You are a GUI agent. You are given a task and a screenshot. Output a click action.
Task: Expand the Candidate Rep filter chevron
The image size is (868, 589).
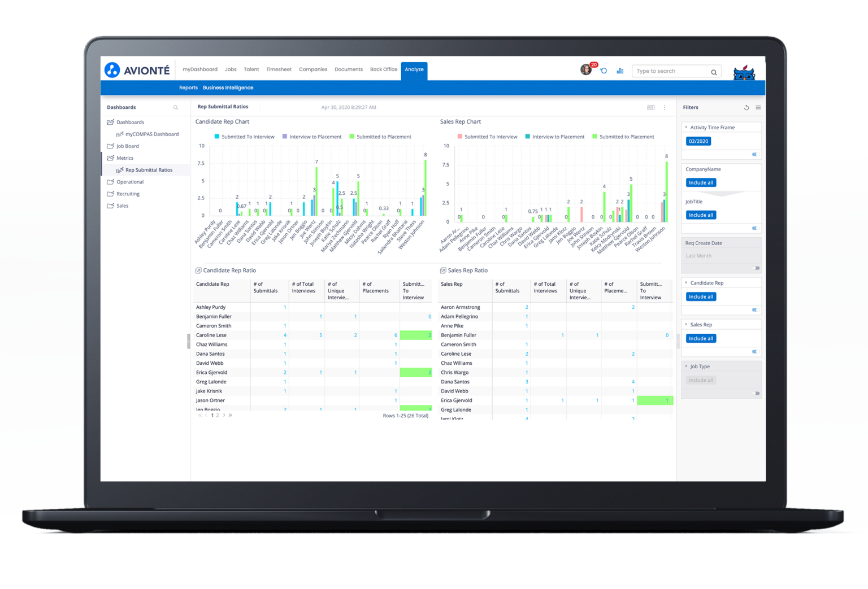point(687,283)
